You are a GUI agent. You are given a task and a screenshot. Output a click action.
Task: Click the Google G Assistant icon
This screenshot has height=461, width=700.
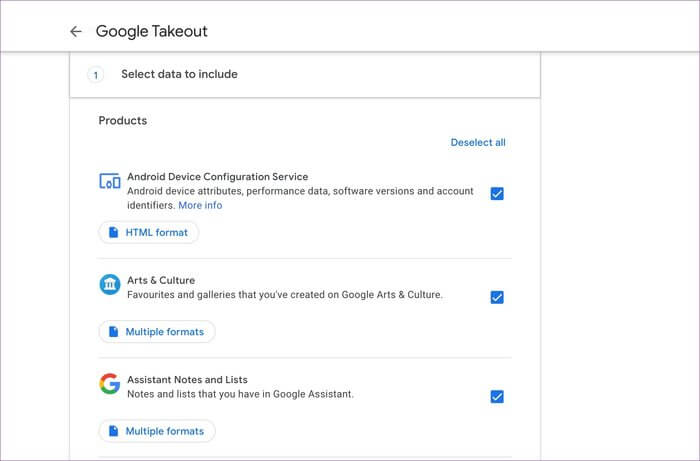pyautogui.click(x=109, y=384)
